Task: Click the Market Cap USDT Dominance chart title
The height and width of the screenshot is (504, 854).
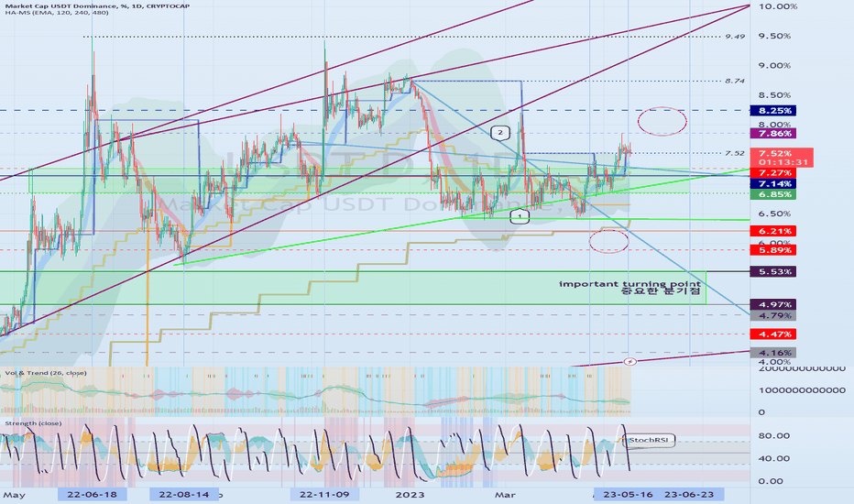Action: (x=97, y=6)
